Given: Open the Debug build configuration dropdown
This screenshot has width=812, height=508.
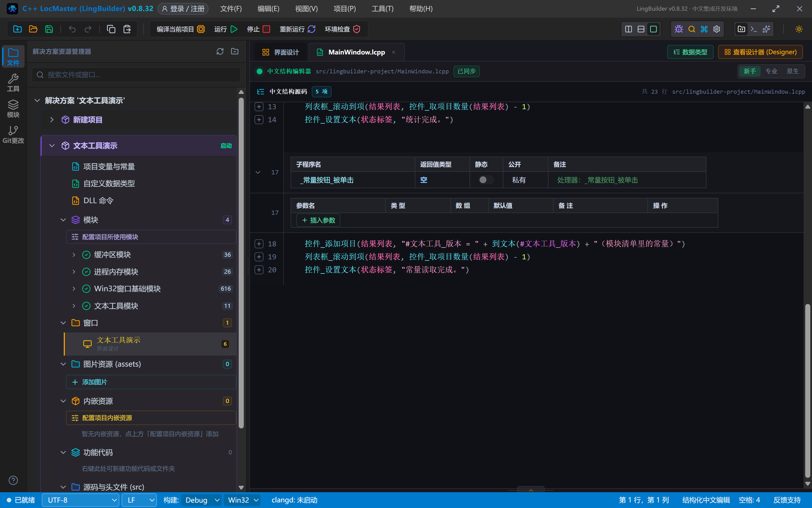Looking at the screenshot, I should (201, 500).
